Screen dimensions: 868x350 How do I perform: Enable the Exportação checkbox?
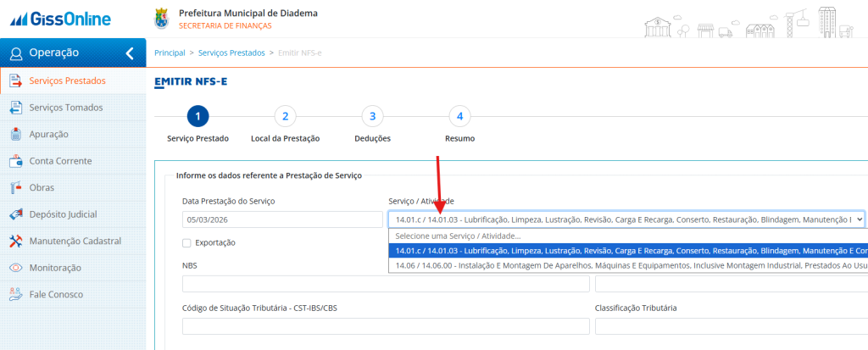186,243
